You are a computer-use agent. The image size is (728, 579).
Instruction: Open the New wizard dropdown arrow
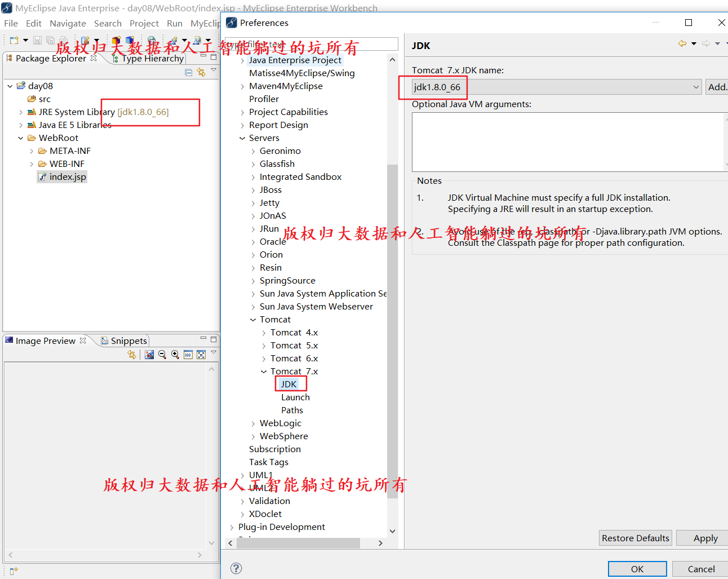25,41
